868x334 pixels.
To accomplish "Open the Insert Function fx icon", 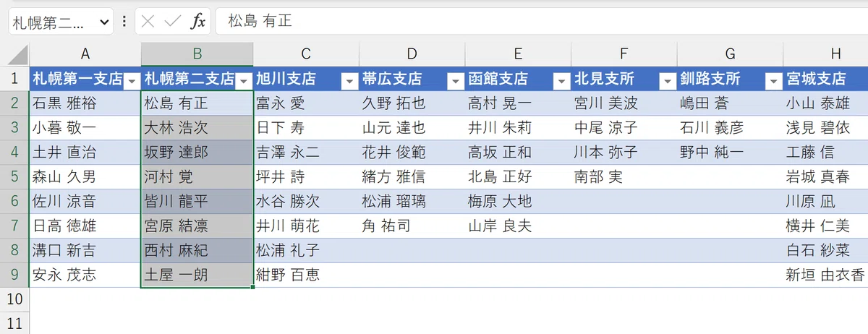I will (x=197, y=22).
